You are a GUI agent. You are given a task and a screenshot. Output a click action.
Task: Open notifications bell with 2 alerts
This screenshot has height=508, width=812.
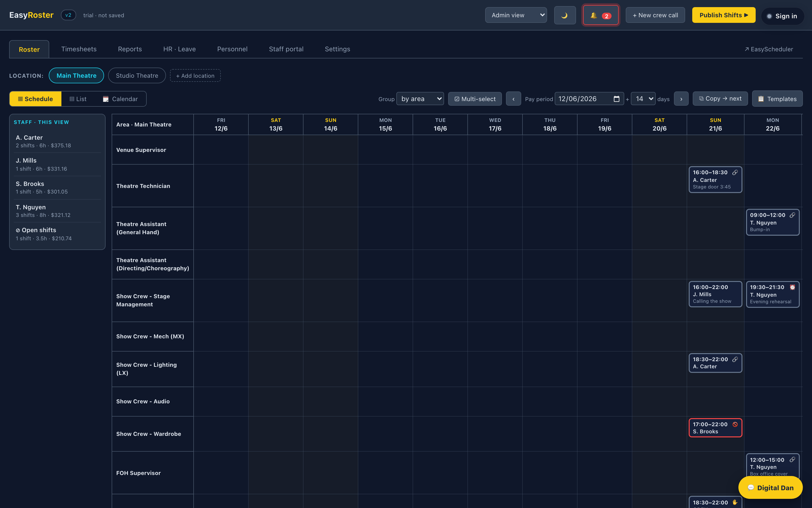click(x=601, y=15)
